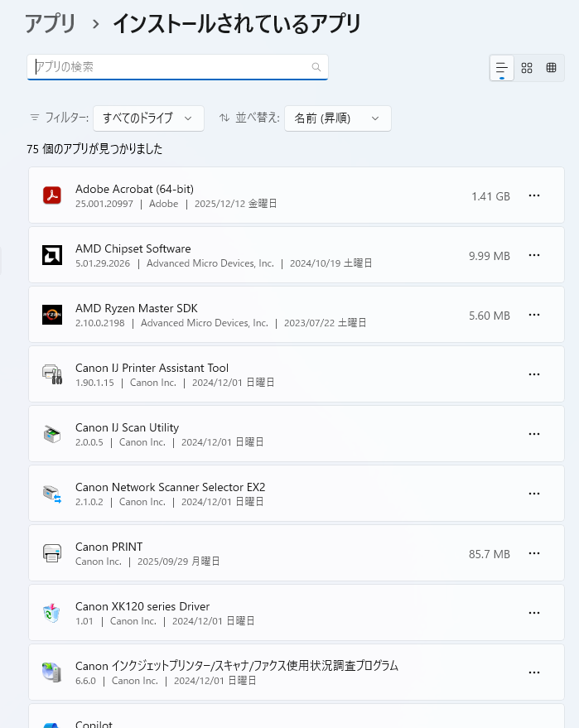This screenshot has width=579, height=728.
Task: Click the AMD Chipset Software icon
Action: [x=52, y=255]
